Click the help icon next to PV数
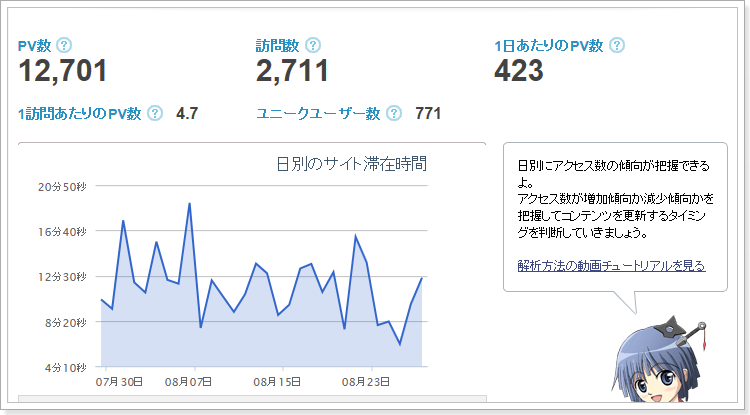 tap(64, 45)
